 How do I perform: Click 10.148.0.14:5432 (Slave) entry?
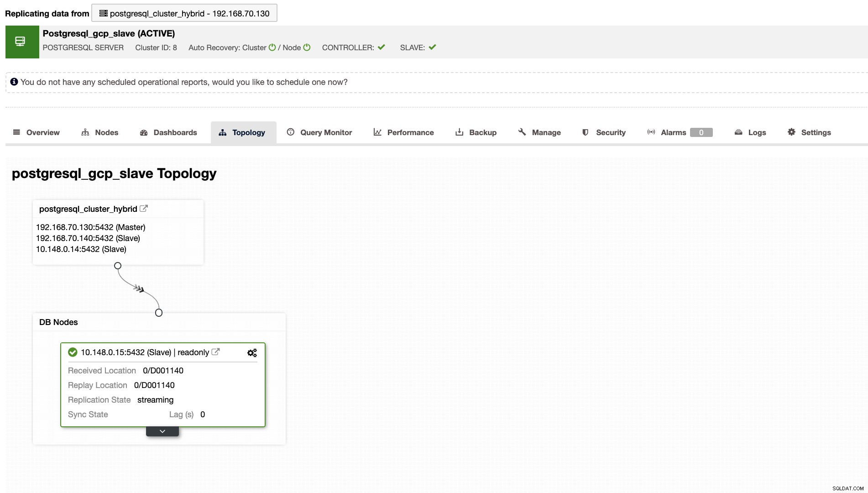pyautogui.click(x=81, y=249)
